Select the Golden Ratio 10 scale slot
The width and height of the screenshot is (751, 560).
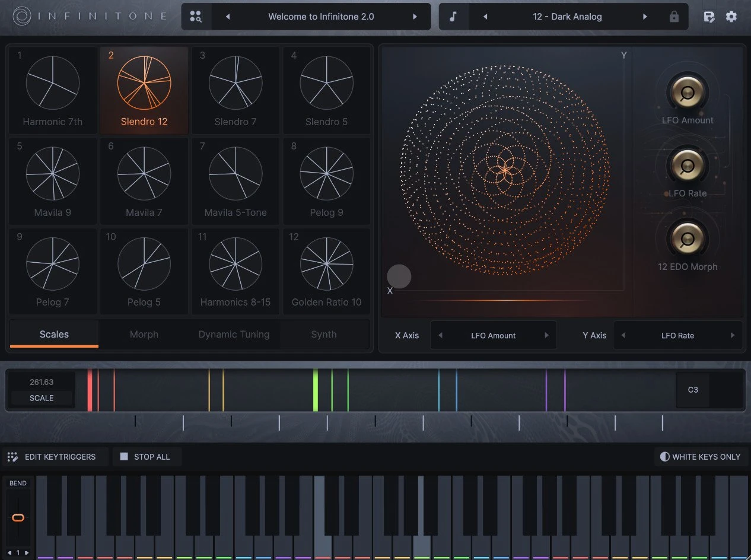(x=326, y=272)
